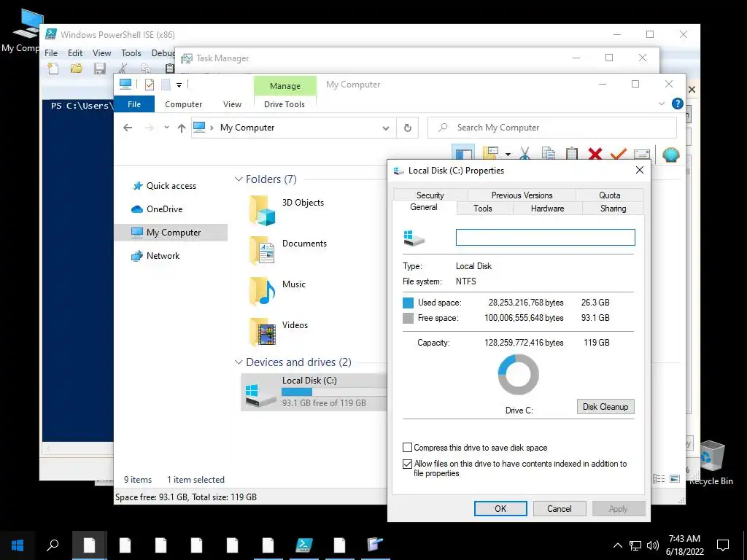Click PowerShell ISE icon on the taskbar
Image resolution: width=747 pixels, height=560 pixels.
[304, 545]
